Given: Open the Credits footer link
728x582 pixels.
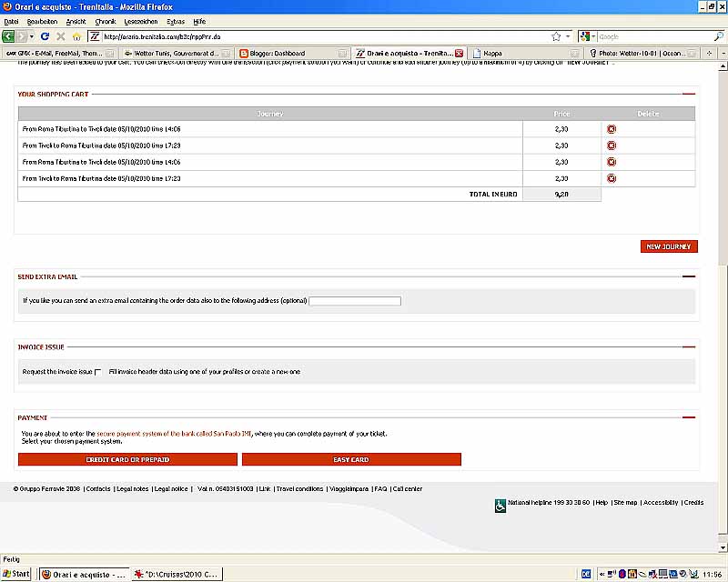Looking at the screenshot, I should coord(693,503).
